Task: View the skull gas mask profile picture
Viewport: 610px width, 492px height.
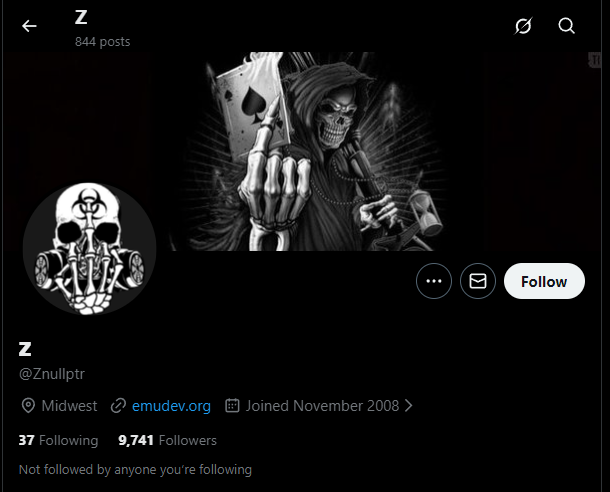Action: [x=89, y=249]
